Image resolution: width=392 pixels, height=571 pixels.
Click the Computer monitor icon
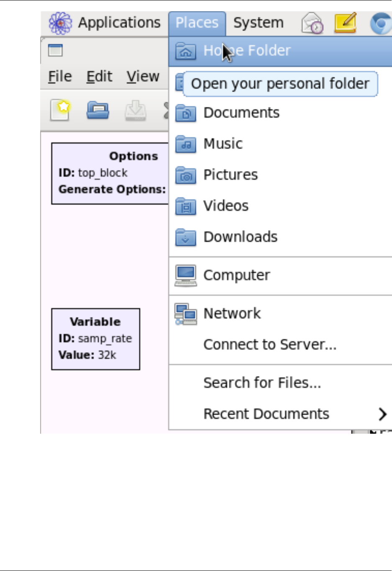click(186, 275)
